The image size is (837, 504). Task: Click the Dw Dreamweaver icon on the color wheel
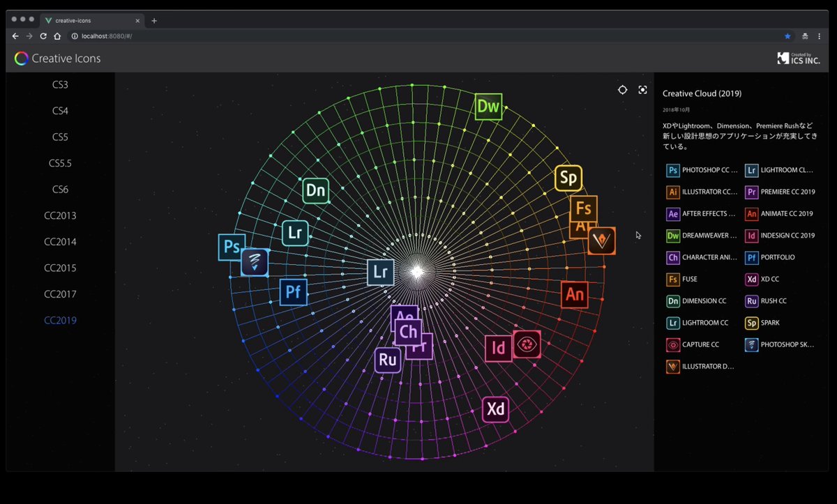[489, 107]
